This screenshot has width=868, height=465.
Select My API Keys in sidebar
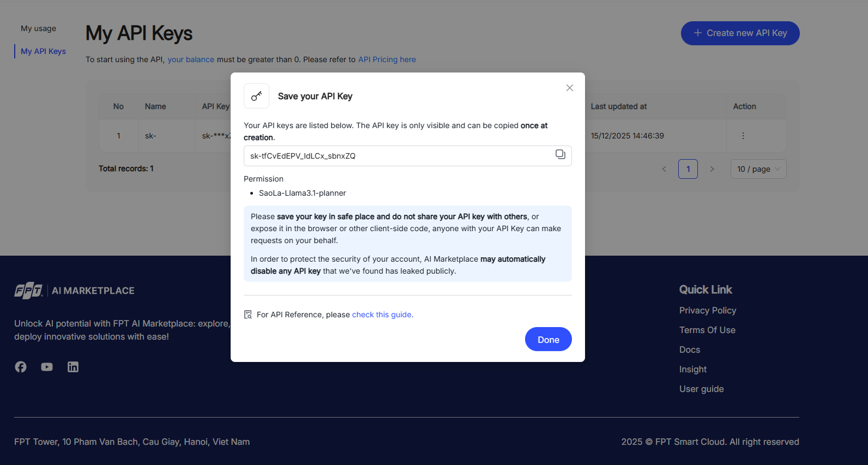[x=43, y=51]
